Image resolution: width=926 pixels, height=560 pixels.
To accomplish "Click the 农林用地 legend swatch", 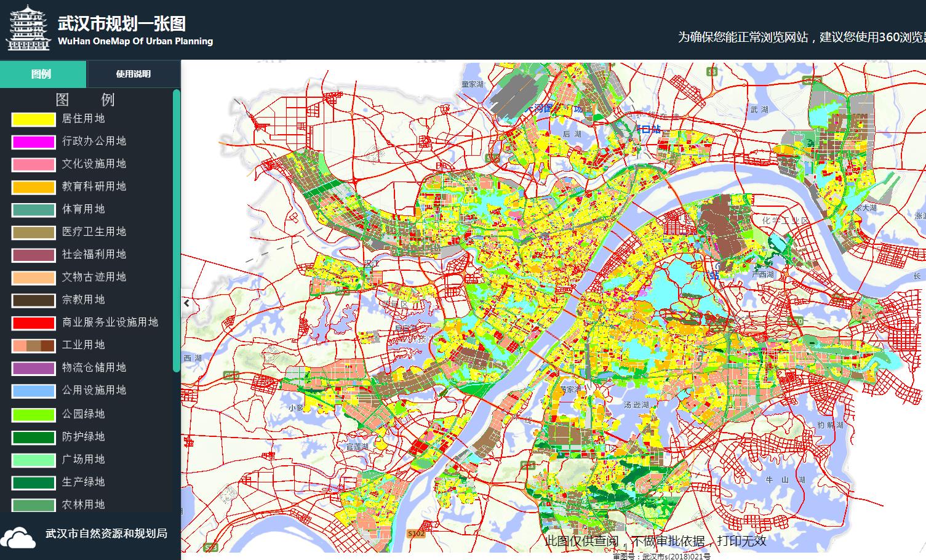I will (x=33, y=505).
